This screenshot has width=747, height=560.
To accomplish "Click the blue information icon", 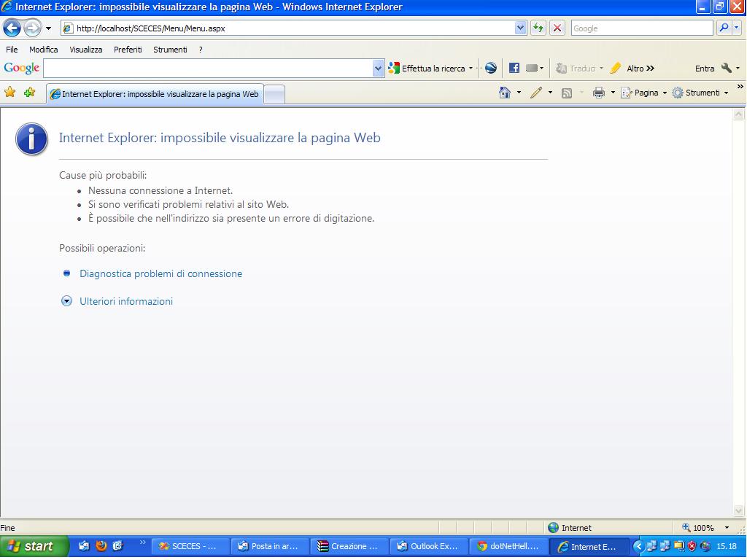I will 31,139.
